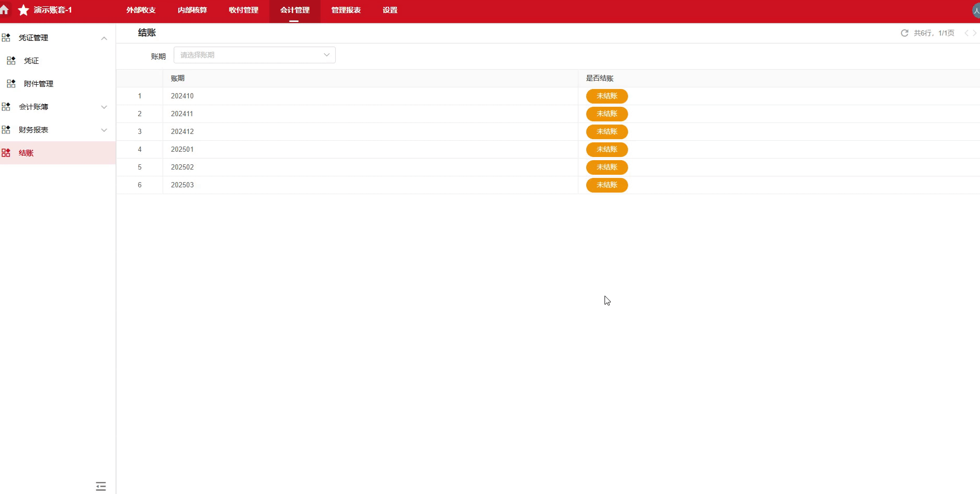Open the 外部收支 top menu
Viewport: 980px width, 494px height.
(x=141, y=10)
